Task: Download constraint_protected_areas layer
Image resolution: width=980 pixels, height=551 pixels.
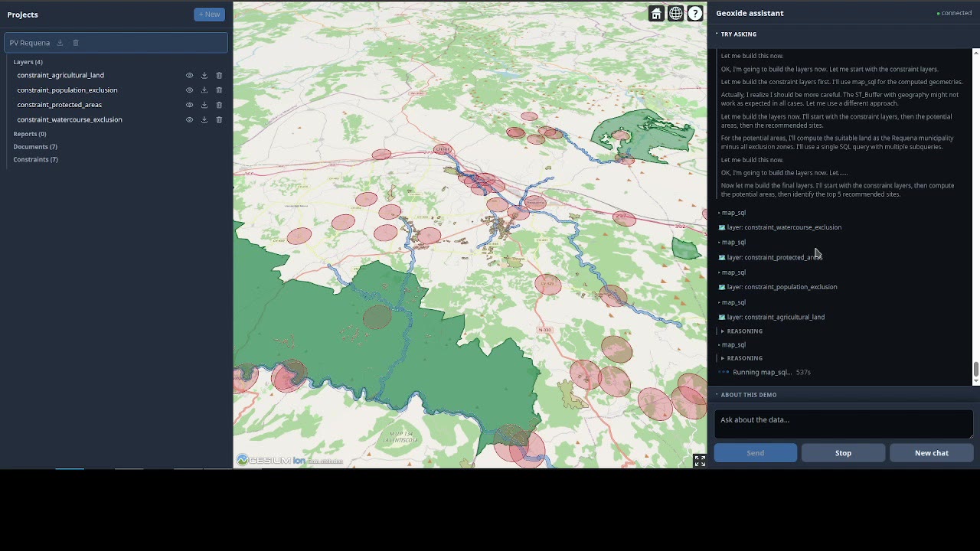Action: [204, 105]
